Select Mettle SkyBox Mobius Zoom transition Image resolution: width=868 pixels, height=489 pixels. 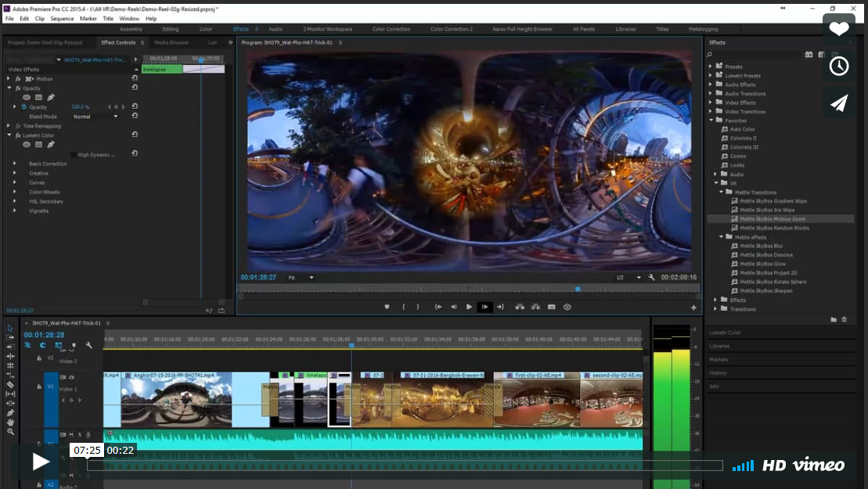(773, 219)
